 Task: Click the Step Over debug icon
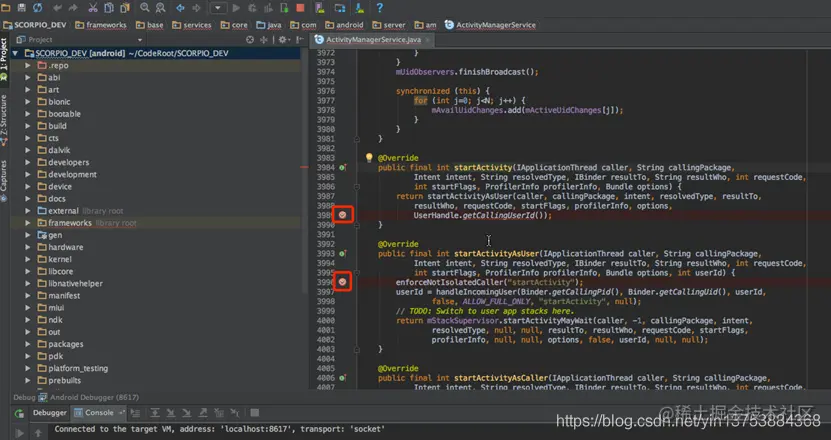pos(155,412)
